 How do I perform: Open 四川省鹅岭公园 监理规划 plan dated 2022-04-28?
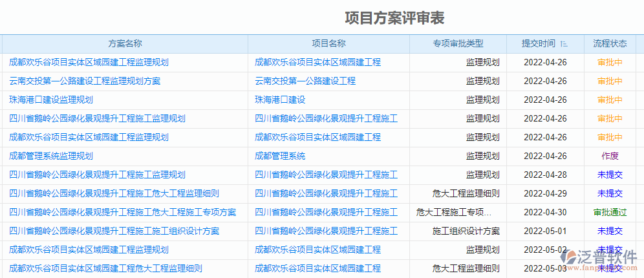click(98, 175)
